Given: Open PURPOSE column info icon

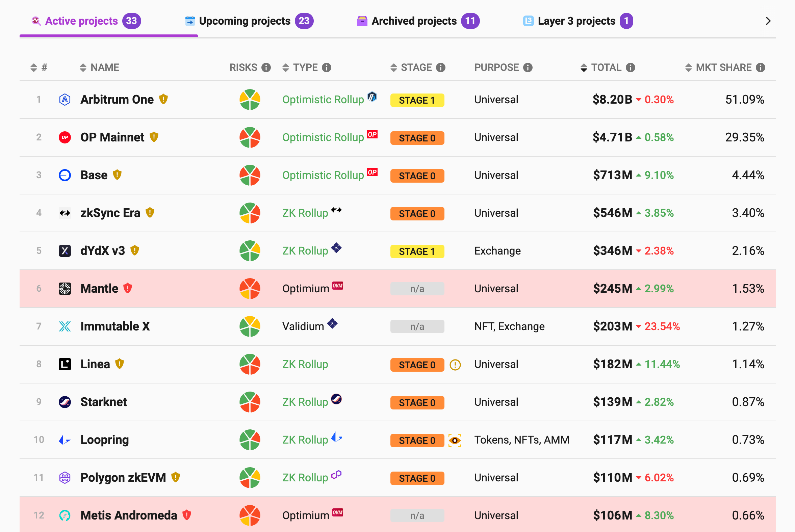Looking at the screenshot, I should tap(528, 68).
